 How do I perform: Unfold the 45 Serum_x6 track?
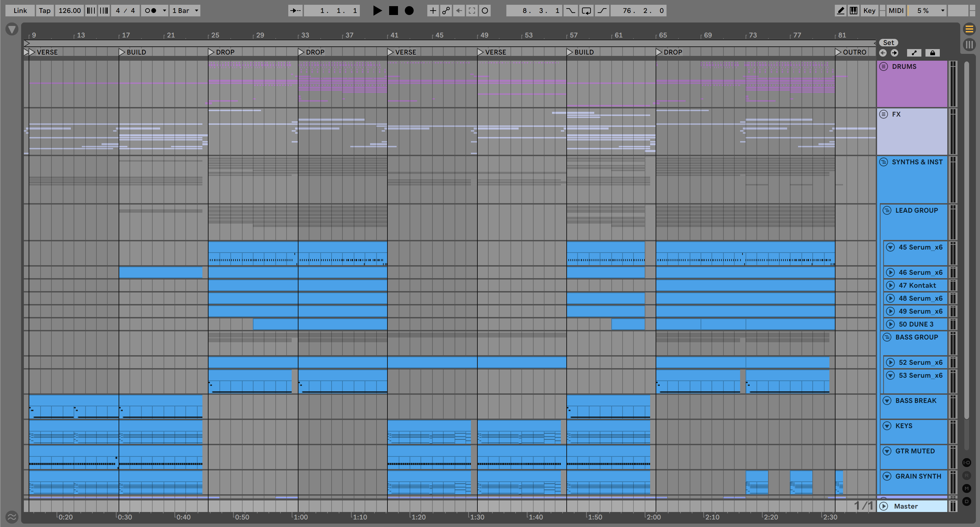[890, 247]
